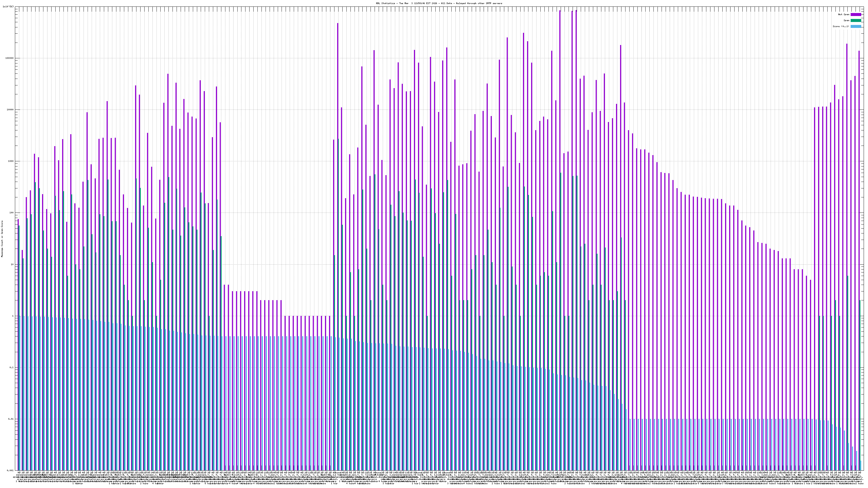Click the 1000 y-axis tick label
Screen dimensions: 868x488
coord(11,161)
